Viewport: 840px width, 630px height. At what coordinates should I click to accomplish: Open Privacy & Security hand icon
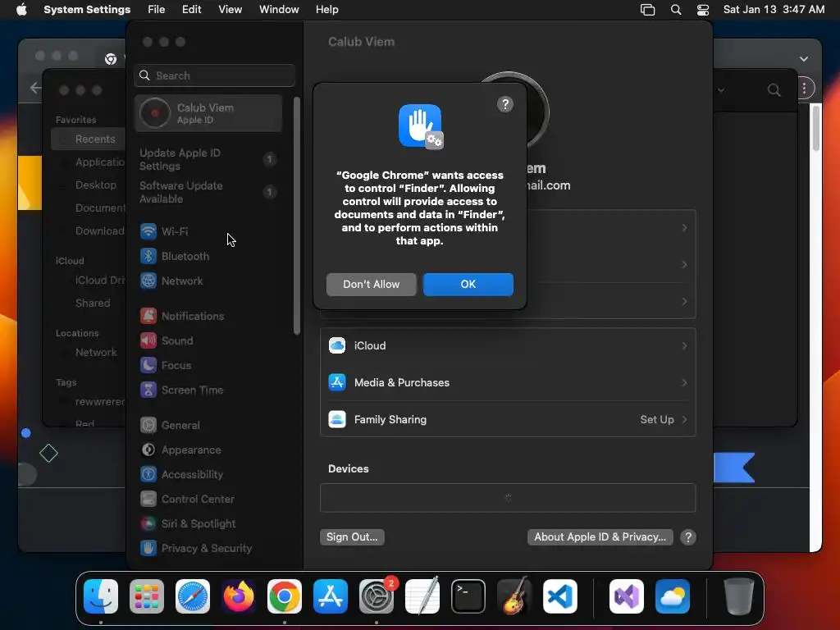tap(148, 549)
